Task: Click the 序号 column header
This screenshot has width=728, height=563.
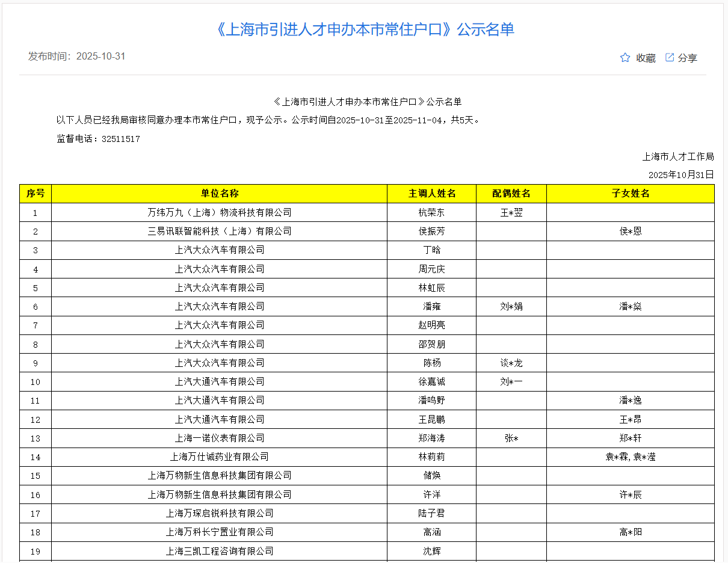Action: pos(35,194)
